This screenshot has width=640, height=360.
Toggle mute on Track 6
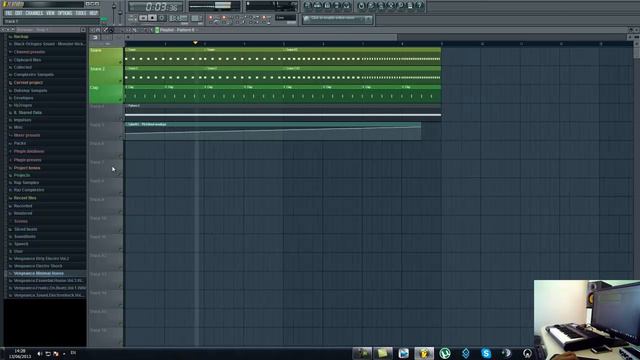120,156
